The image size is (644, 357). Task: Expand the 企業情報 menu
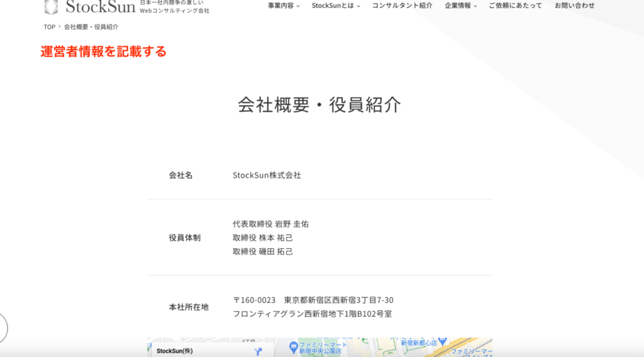point(461,5)
